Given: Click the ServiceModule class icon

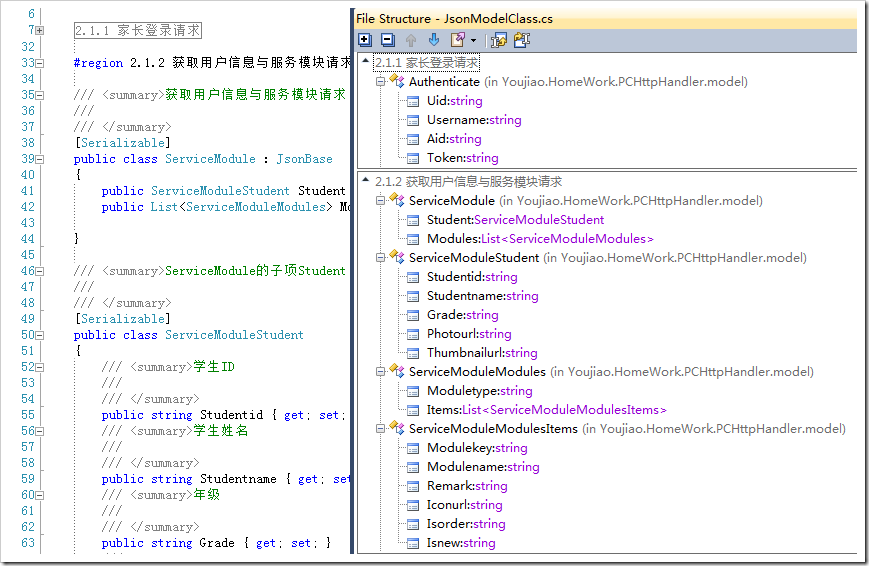Looking at the screenshot, I should pos(397,200).
